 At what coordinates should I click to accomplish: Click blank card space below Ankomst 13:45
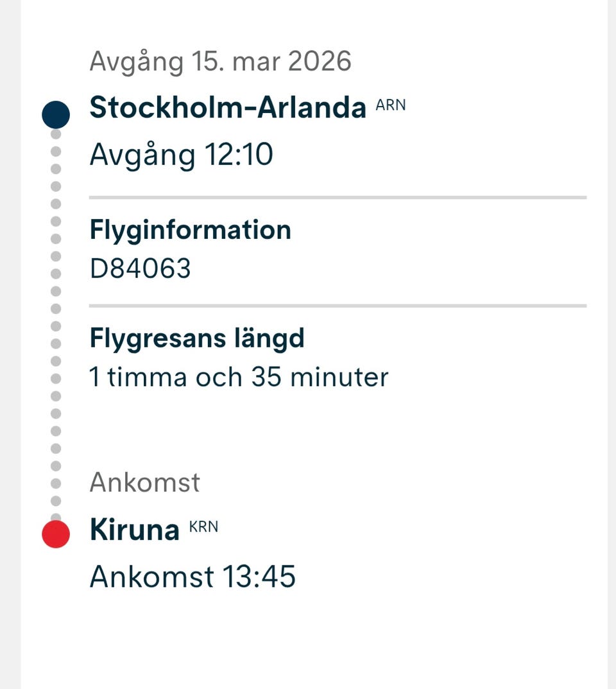coord(314,642)
